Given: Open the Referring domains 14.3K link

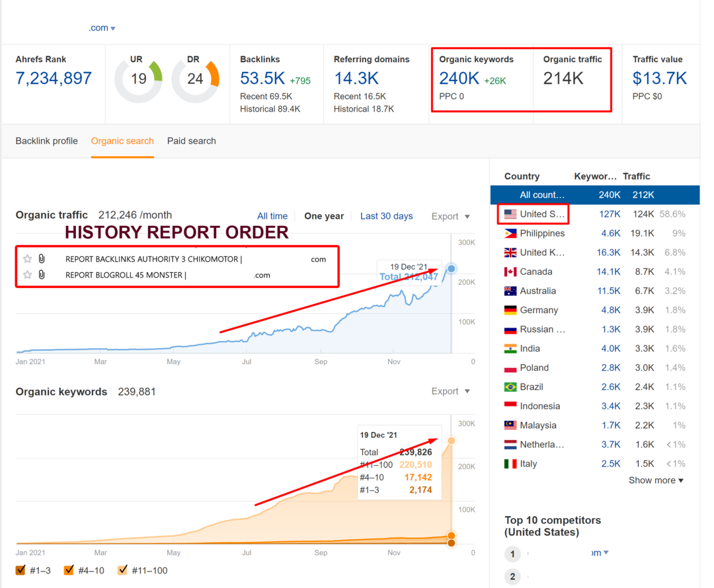Looking at the screenshot, I should pyautogui.click(x=356, y=78).
